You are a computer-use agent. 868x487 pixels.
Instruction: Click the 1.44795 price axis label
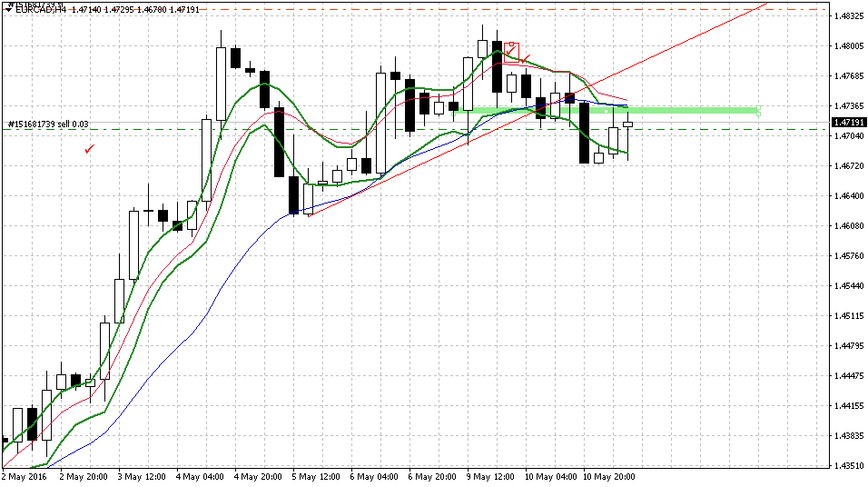tap(848, 346)
